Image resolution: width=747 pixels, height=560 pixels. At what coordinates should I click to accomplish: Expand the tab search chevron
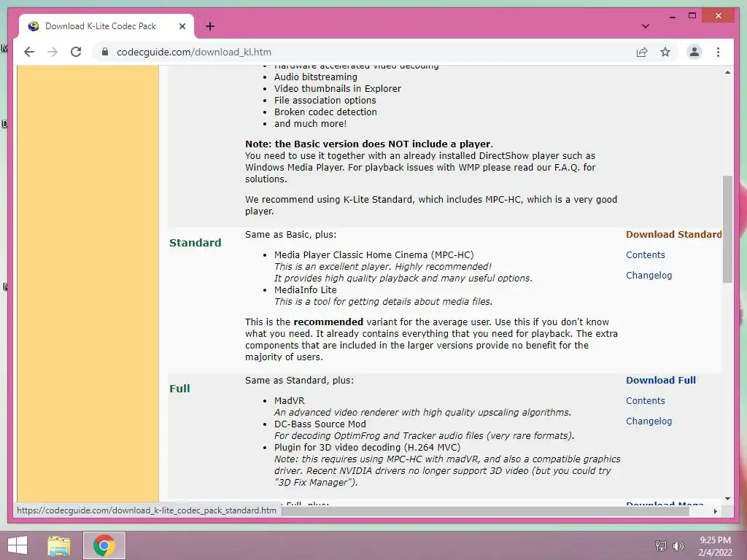click(x=646, y=26)
